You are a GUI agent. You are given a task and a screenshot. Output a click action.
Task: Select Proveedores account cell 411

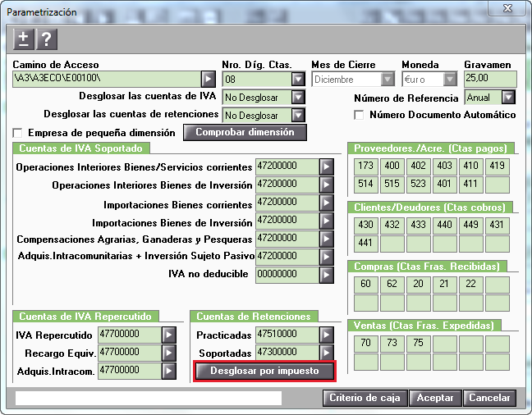point(471,185)
